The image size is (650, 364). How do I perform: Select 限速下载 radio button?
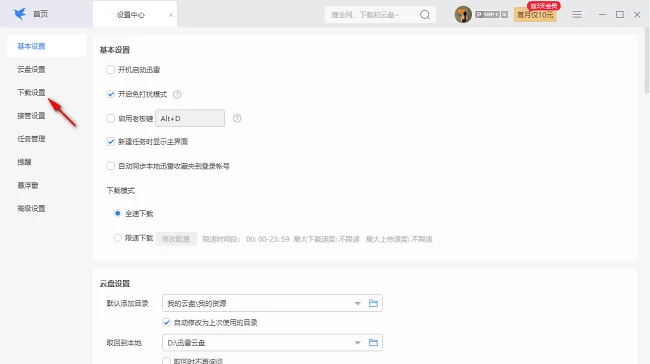click(117, 238)
